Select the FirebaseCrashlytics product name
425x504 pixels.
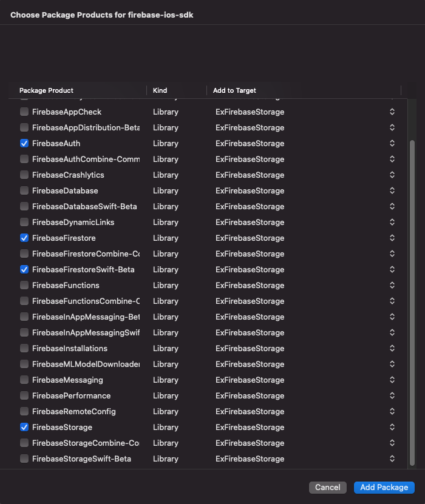[x=68, y=175]
